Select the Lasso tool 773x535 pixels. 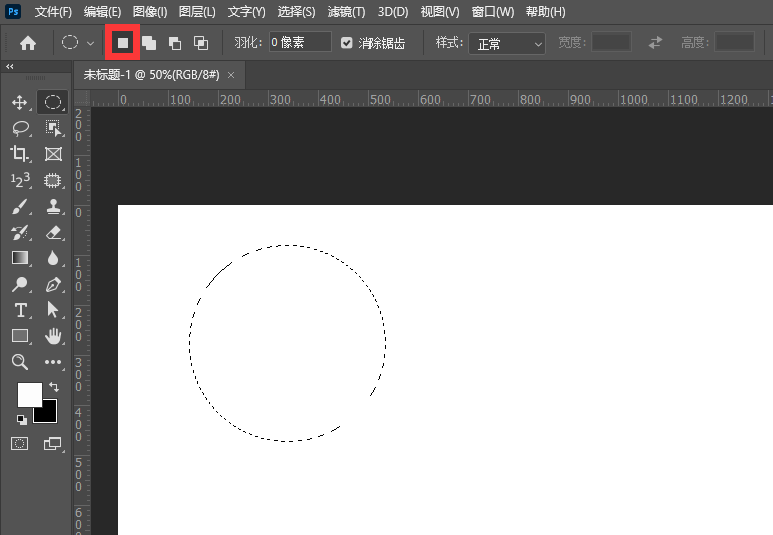[19, 128]
